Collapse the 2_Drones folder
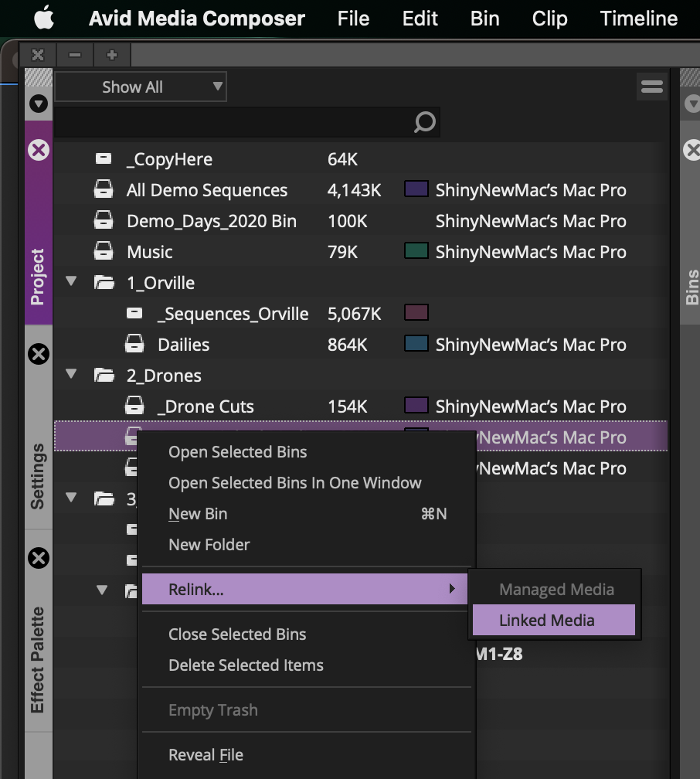 point(71,375)
